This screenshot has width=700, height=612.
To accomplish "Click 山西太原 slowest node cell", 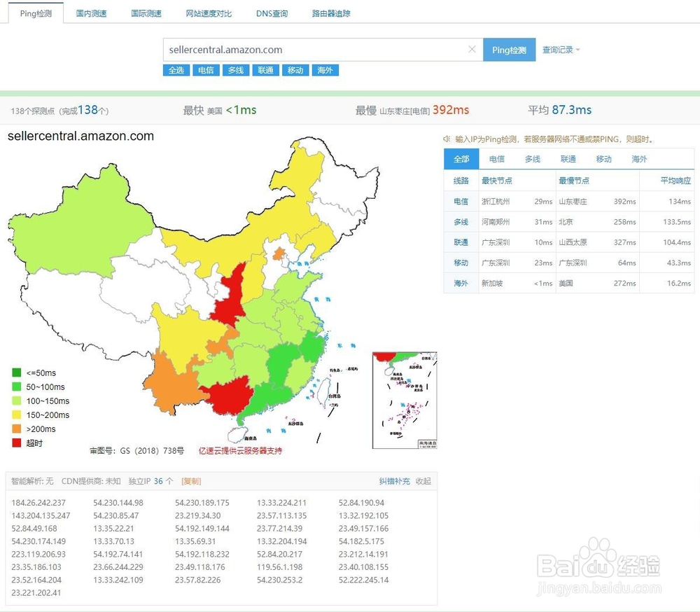I will pyautogui.click(x=573, y=242).
